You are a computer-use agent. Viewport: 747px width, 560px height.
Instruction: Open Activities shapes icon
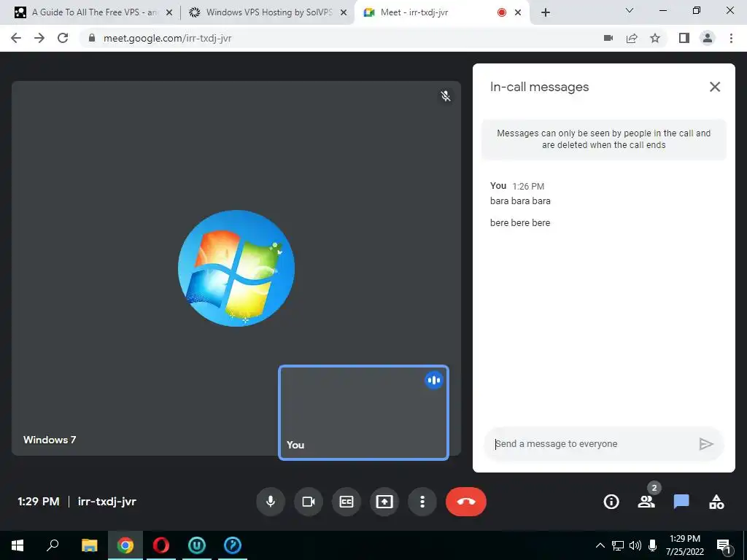click(716, 502)
